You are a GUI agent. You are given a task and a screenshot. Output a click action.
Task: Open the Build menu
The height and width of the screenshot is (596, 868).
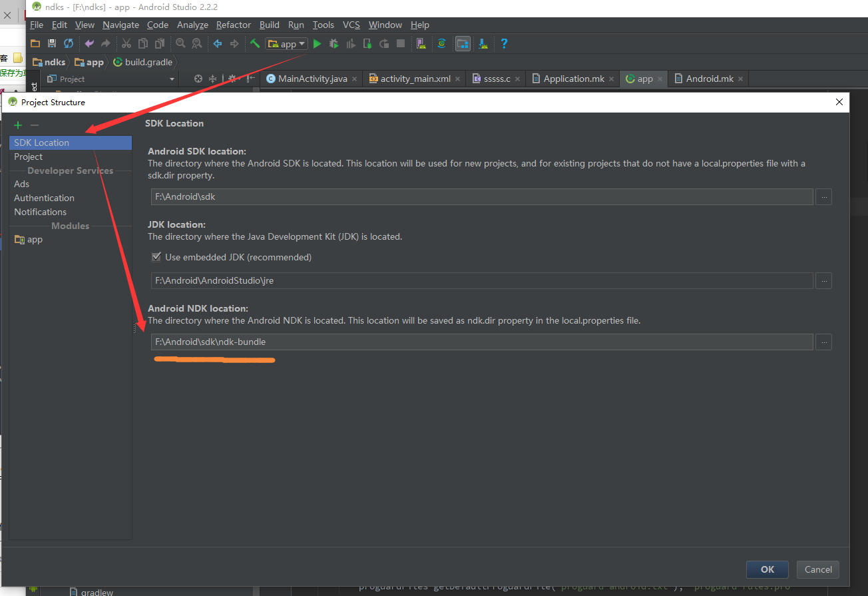click(x=270, y=25)
